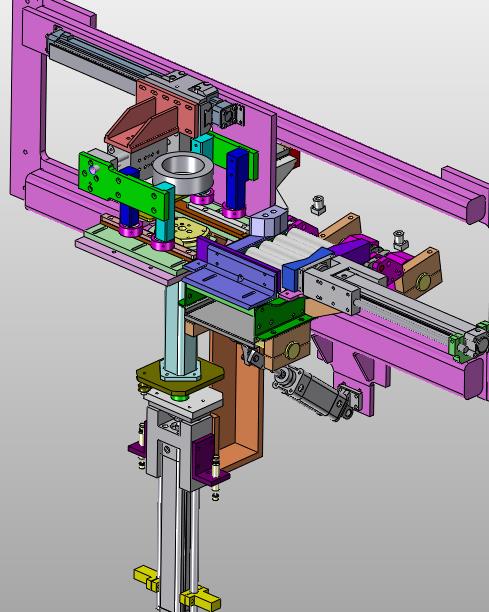Select the tan bearing block below green bracket

[288, 349]
